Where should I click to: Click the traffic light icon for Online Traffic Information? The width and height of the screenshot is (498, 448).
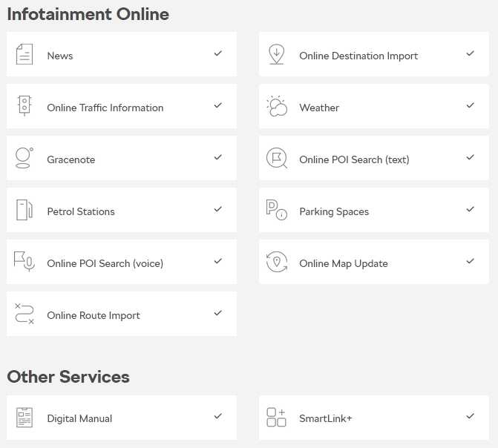[x=24, y=106]
